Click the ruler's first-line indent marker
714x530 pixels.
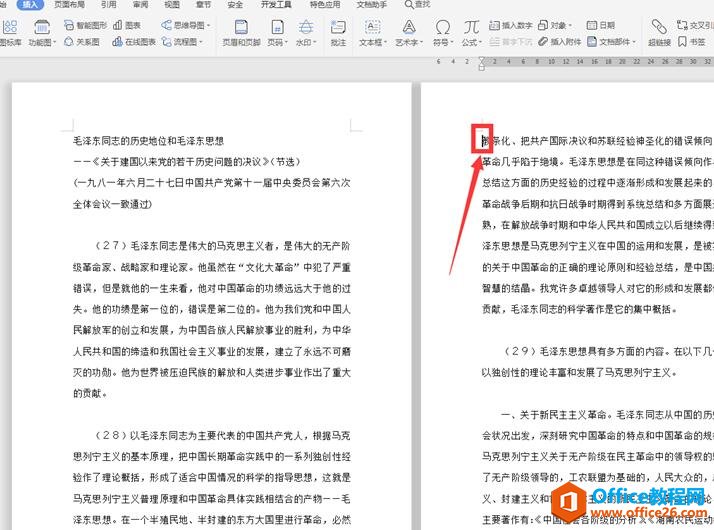(482, 59)
